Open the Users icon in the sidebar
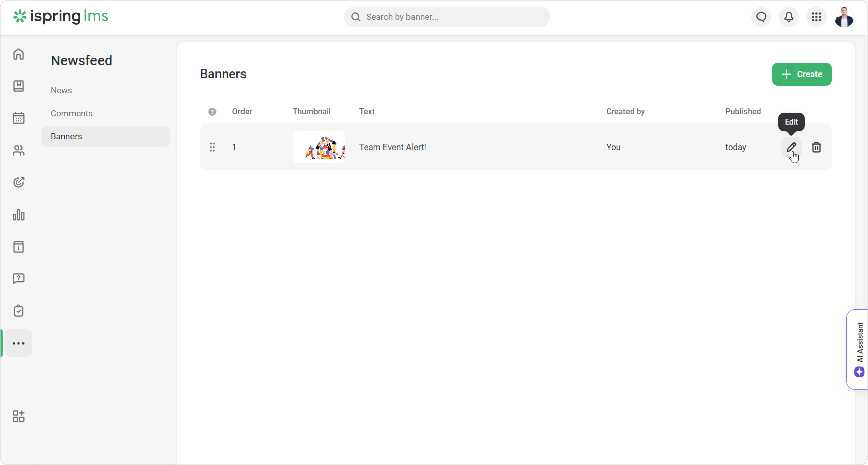 pyautogui.click(x=19, y=150)
